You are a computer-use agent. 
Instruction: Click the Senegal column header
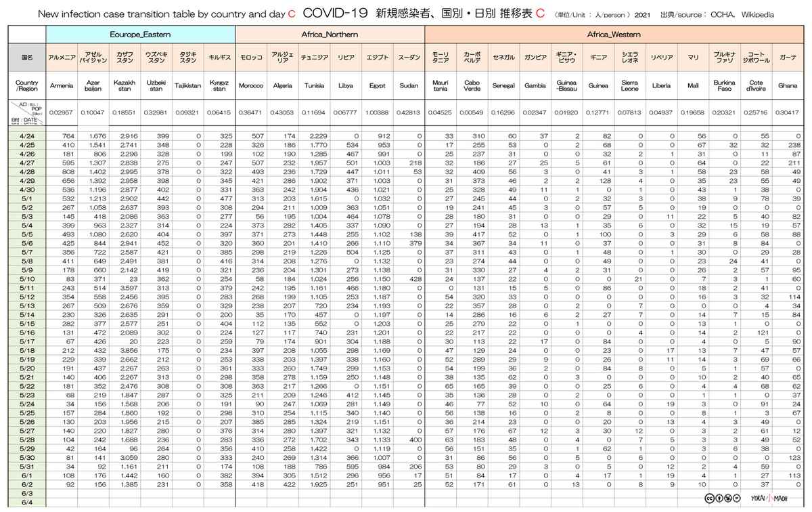pos(503,86)
